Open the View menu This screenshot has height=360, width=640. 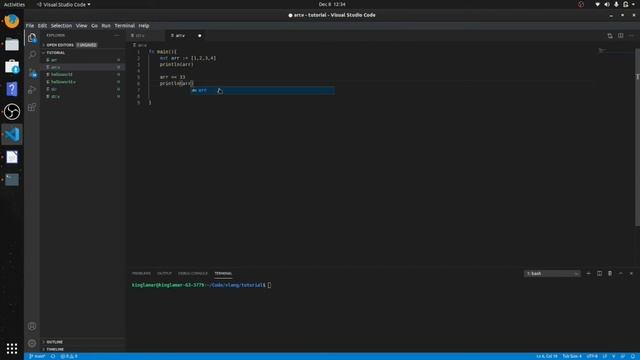click(x=81, y=26)
